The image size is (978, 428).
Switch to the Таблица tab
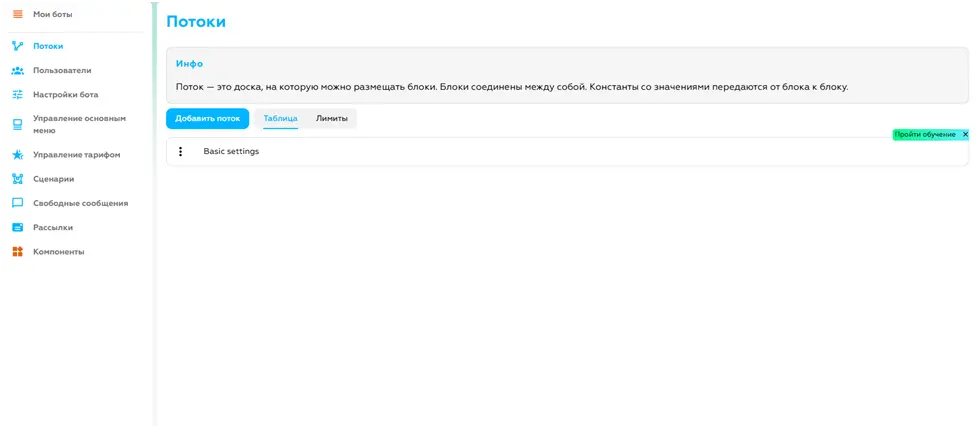[x=280, y=119]
